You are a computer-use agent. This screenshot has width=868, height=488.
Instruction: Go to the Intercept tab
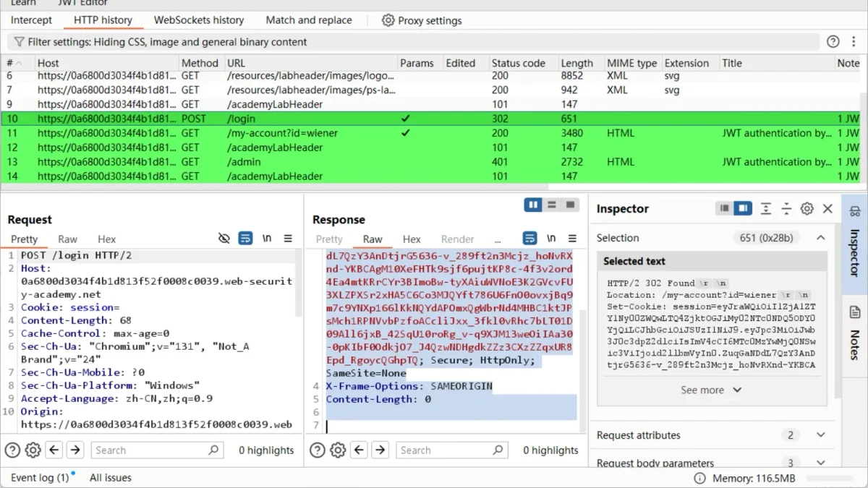tap(31, 20)
